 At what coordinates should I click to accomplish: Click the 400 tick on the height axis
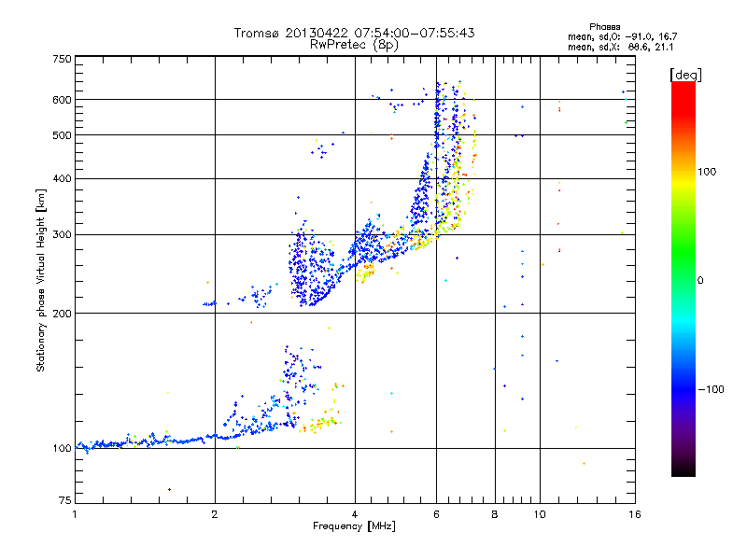[62, 179]
